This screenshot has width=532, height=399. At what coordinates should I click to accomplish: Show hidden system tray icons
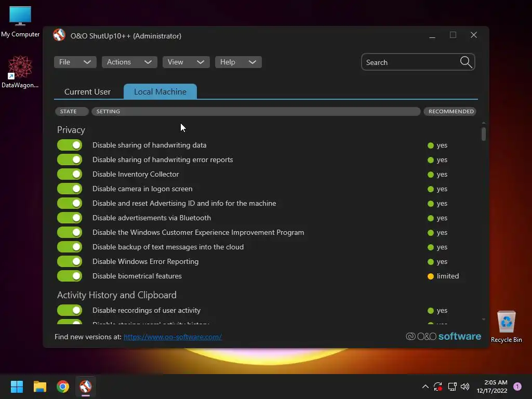[x=425, y=387]
